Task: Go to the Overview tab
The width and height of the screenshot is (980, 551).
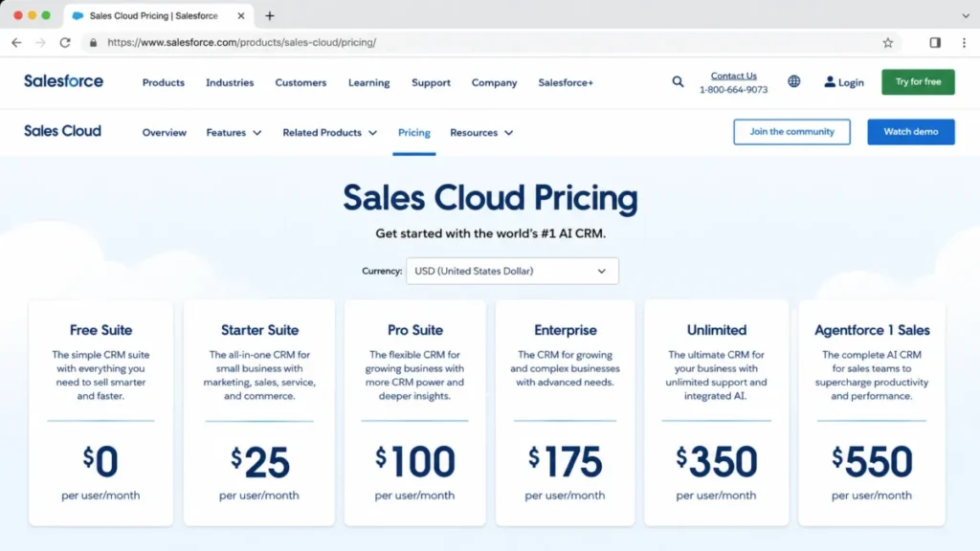Action: point(164,132)
